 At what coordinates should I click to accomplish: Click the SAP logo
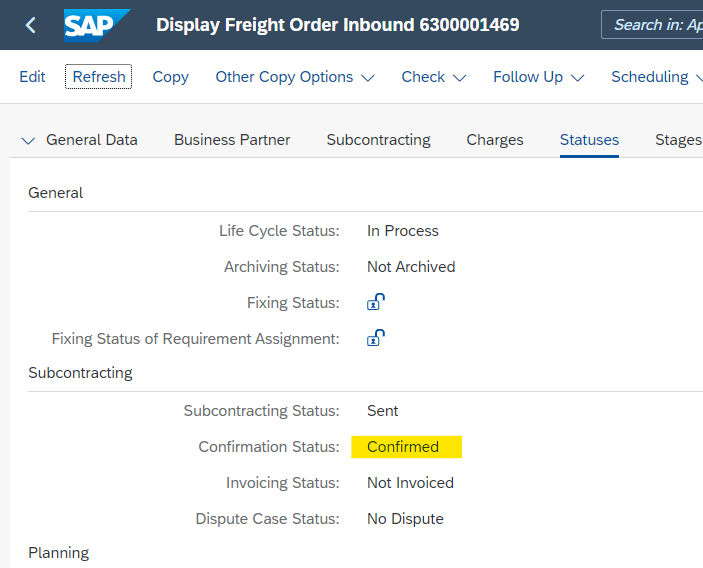click(x=97, y=25)
